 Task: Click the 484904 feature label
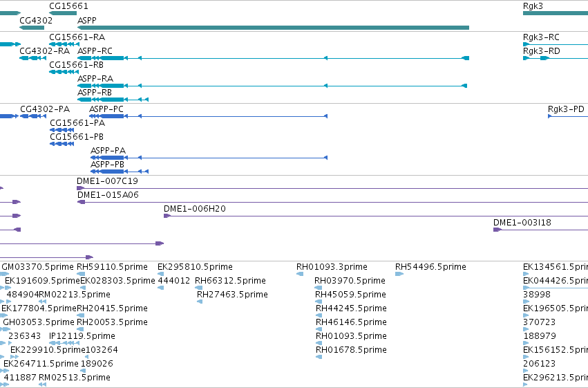point(23,295)
